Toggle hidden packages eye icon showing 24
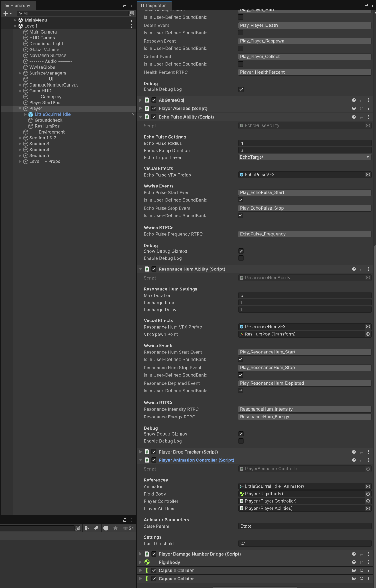This screenshot has width=376, height=588. click(x=128, y=528)
